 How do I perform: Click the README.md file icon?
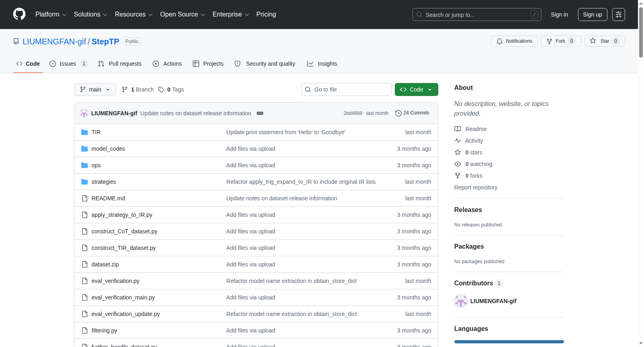point(85,198)
